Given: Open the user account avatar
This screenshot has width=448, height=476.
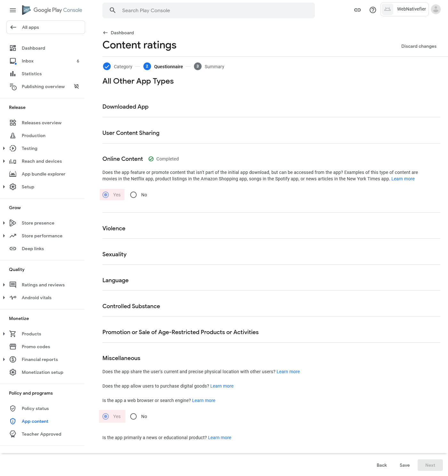Looking at the screenshot, I should tap(436, 9).
